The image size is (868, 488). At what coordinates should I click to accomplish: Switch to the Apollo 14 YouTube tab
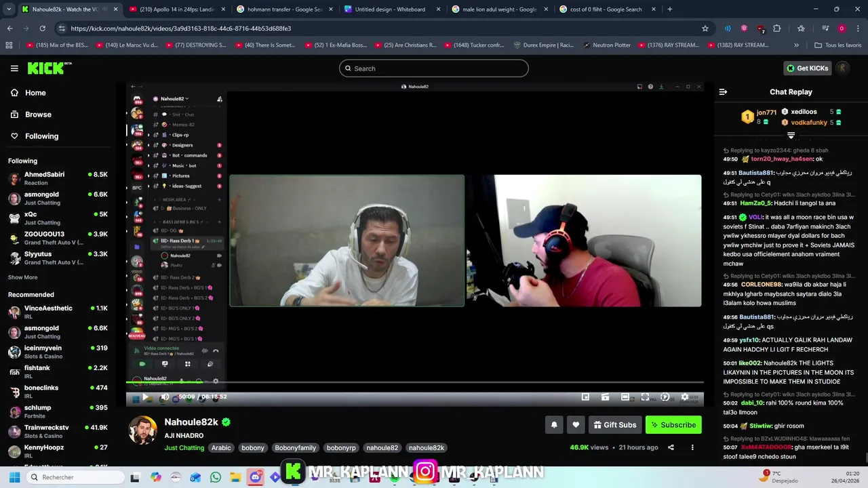[x=176, y=9]
